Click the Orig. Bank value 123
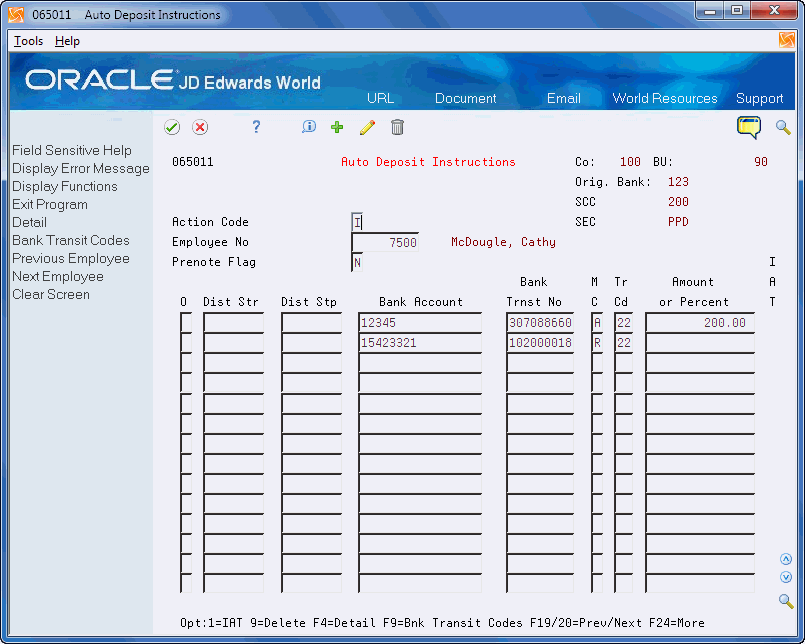 678,182
